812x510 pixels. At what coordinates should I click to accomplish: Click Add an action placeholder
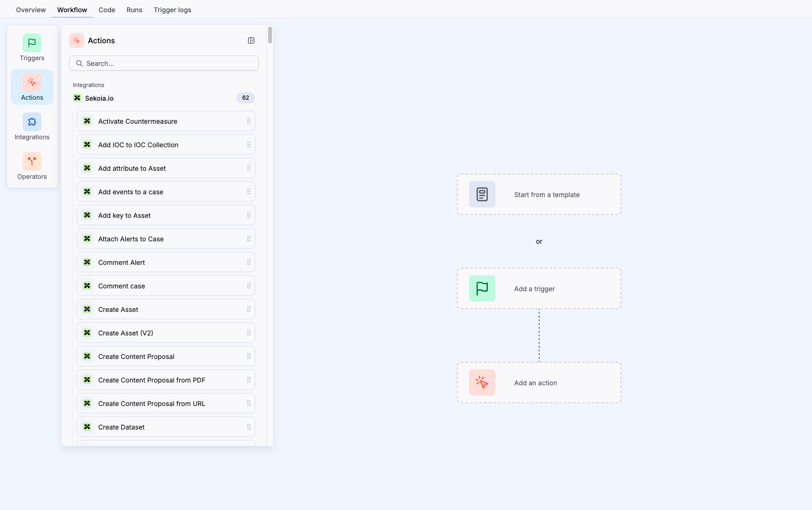click(539, 383)
